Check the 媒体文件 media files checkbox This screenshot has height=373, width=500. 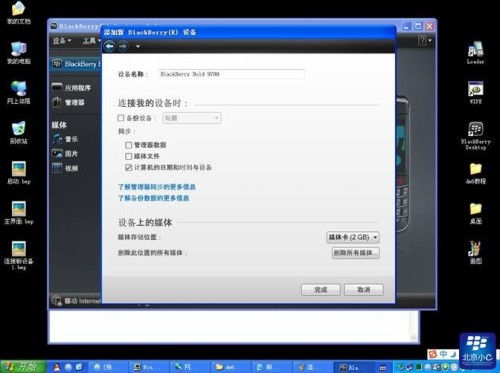[x=129, y=156]
